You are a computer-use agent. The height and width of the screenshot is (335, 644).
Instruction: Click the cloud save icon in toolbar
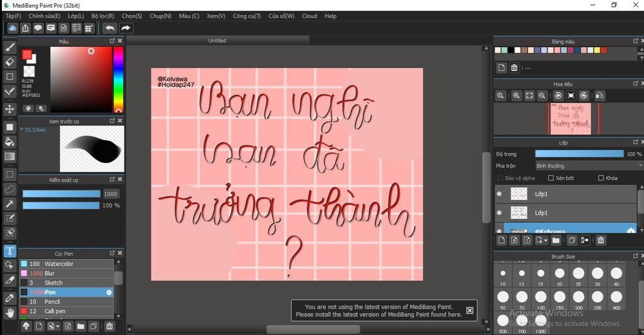pos(13,28)
